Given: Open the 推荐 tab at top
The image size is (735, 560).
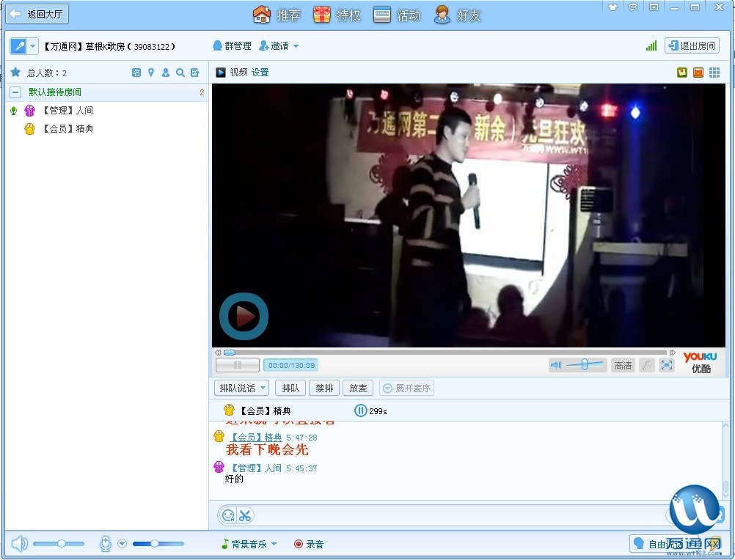Looking at the screenshot, I should (x=277, y=15).
